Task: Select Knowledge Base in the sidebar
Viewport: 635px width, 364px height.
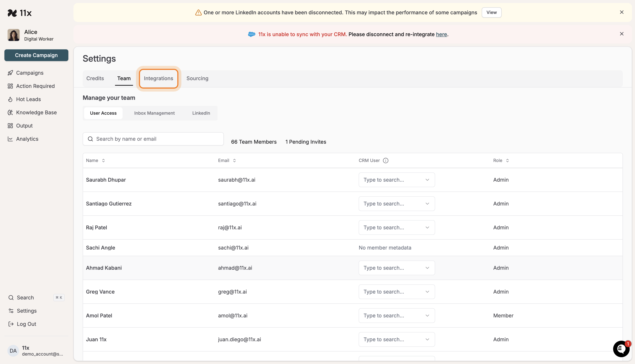Action: click(x=36, y=112)
